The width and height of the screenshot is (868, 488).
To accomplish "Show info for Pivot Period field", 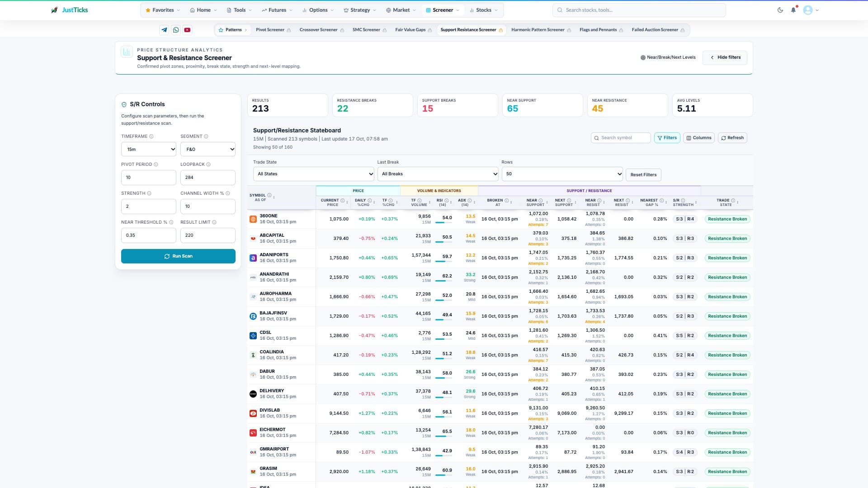I will pos(156,164).
